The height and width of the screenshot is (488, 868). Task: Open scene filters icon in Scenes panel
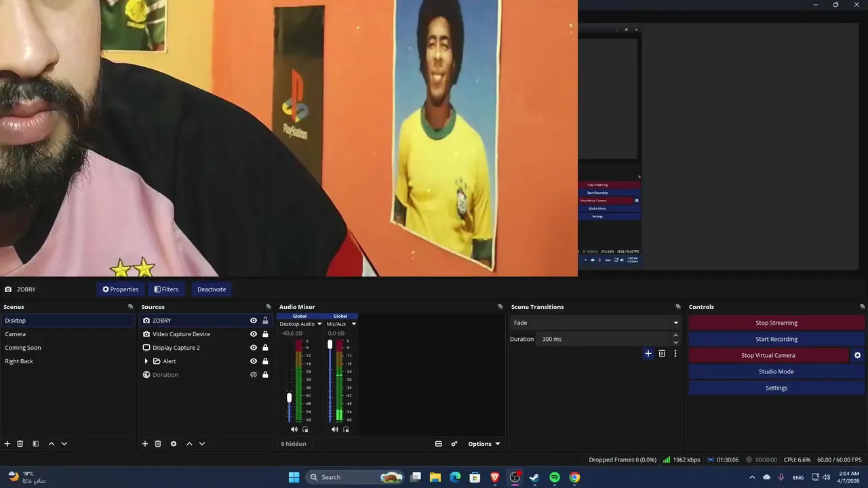click(x=35, y=444)
